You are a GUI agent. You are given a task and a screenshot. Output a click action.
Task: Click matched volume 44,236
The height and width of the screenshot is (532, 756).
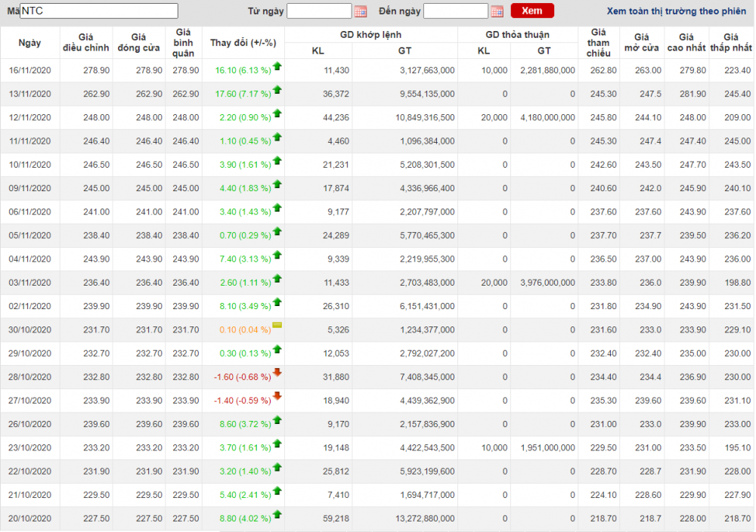point(336,118)
